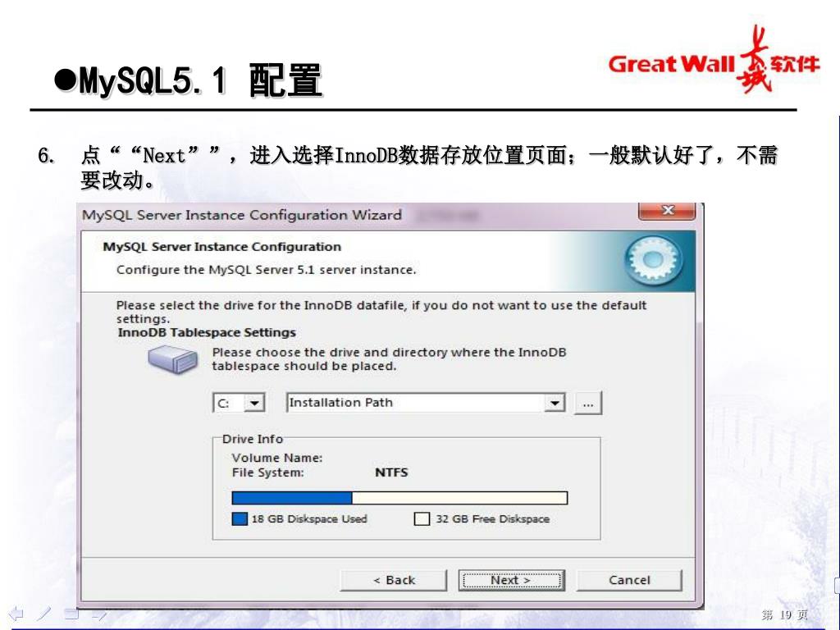The width and height of the screenshot is (840, 630).
Task: Cancel the configuration wizard
Action: pyautogui.click(x=629, y=580)
